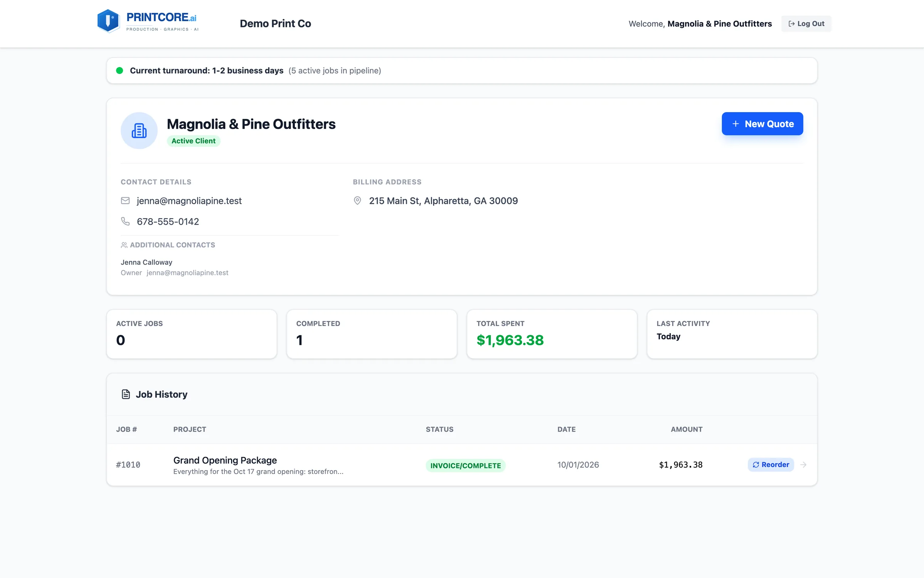Click the DATE column header
Image resolution: width=924 pixels, height=578 pixels.
(566, 429)
